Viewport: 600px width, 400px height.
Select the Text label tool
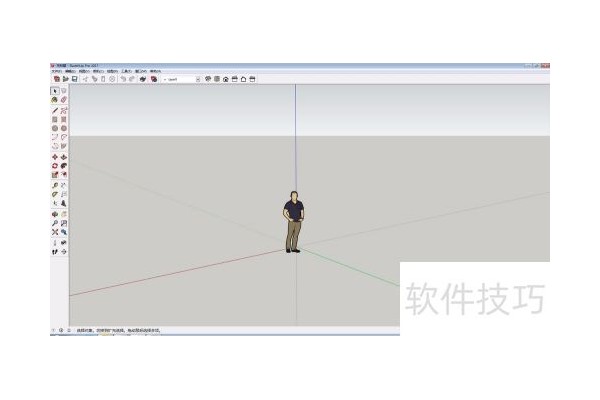[64, 194]
